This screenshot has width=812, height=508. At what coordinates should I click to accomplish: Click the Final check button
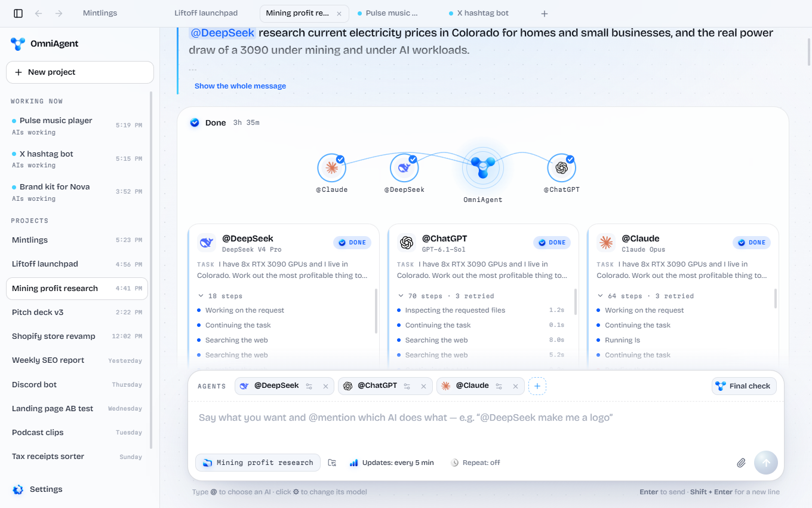(x=744, y=386)
